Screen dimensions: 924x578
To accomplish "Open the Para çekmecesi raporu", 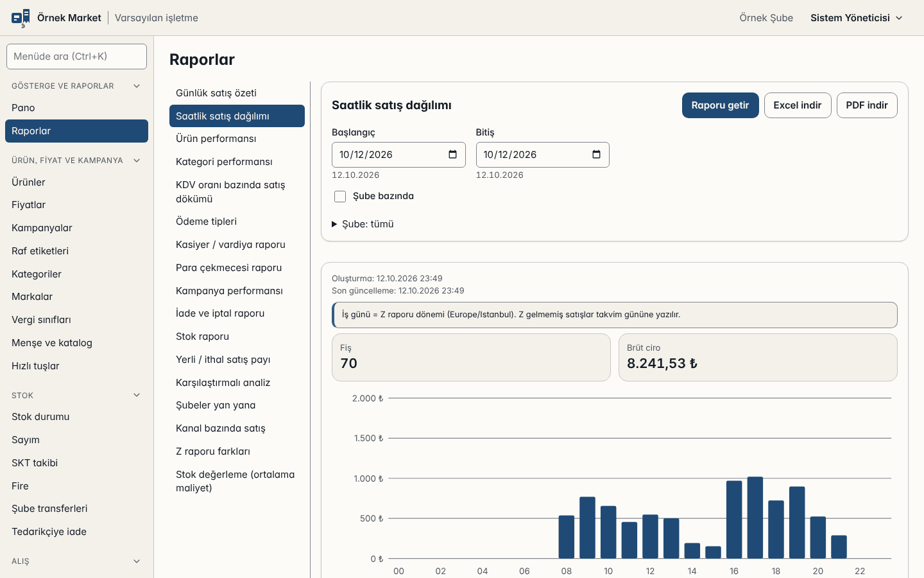I will 237,268.
